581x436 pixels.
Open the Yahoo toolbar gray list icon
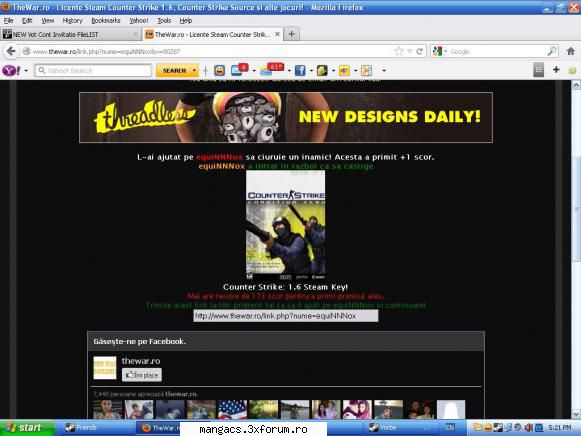pos(538,70)
